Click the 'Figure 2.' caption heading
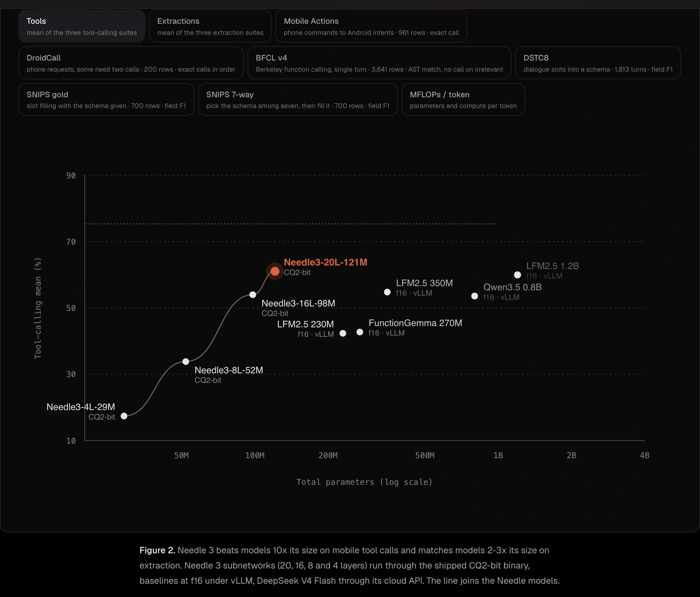This screenshot has width=700, height=597. (x=157, y=550)
